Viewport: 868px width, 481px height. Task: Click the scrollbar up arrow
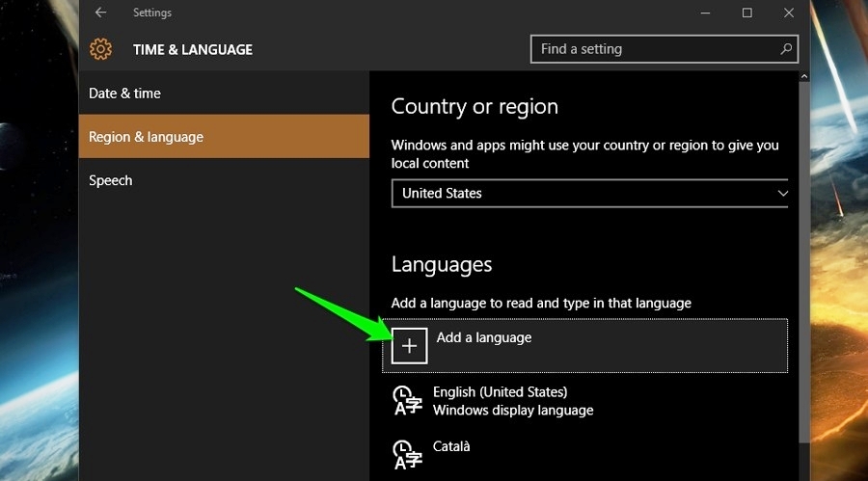pos(804,76)
